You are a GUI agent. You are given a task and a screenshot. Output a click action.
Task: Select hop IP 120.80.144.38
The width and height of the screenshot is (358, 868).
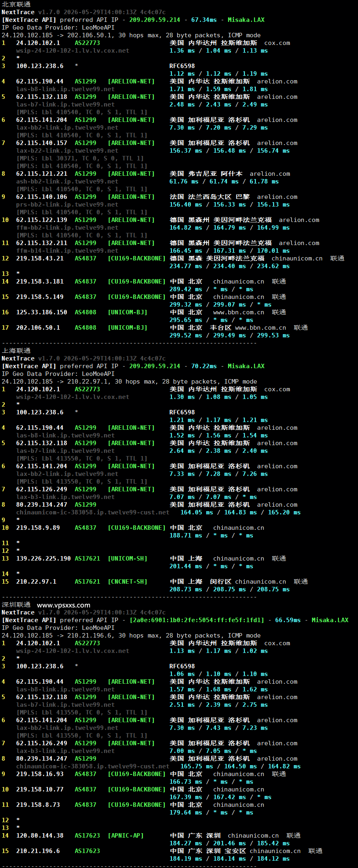pos(40,836)
